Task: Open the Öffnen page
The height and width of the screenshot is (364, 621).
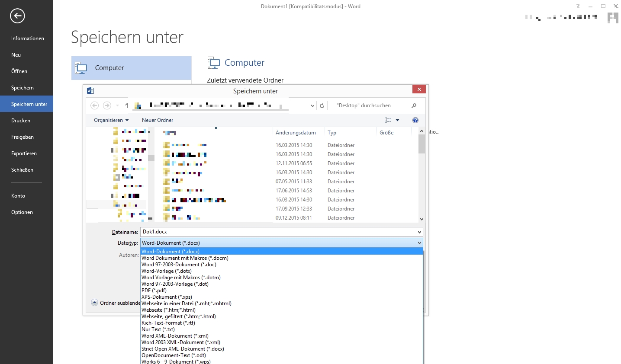Action: 26,71
